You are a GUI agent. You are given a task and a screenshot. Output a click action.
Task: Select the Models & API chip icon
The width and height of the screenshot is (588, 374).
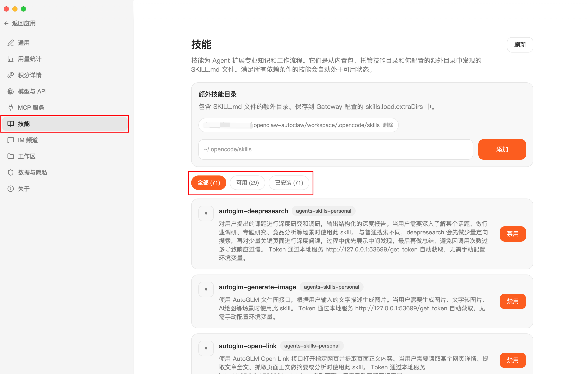pyautogui.click(x=10, y=91)
